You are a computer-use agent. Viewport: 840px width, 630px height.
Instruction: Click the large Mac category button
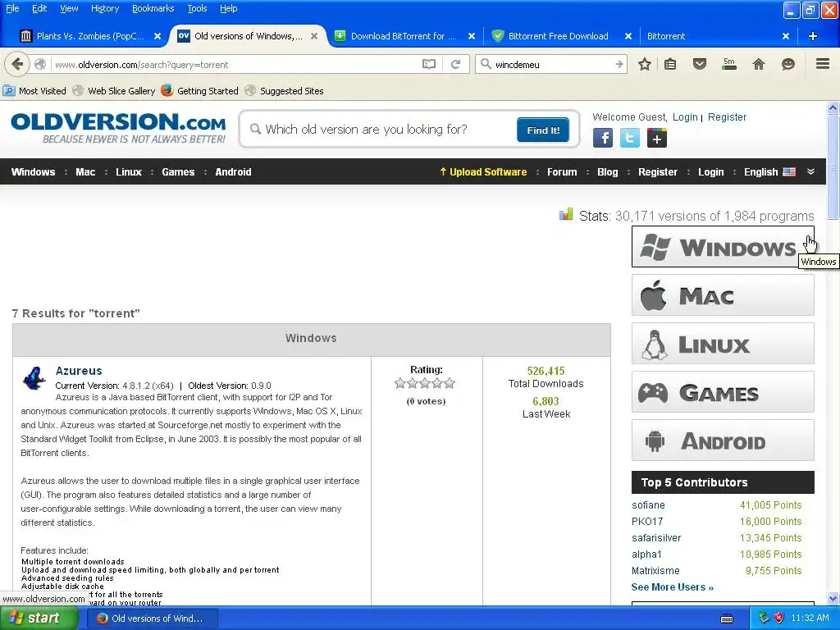pos(723,295)
